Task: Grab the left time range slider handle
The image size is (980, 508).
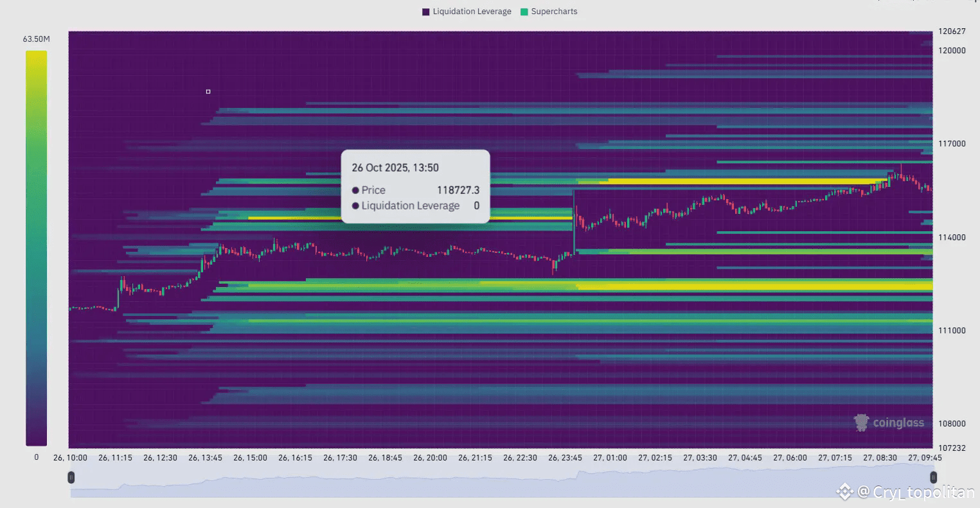Action: click(71, 477)
